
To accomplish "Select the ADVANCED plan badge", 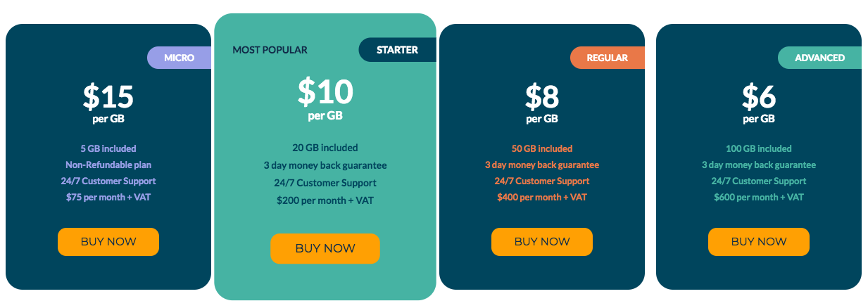I will pyautogui.click(x=819, y=58).
